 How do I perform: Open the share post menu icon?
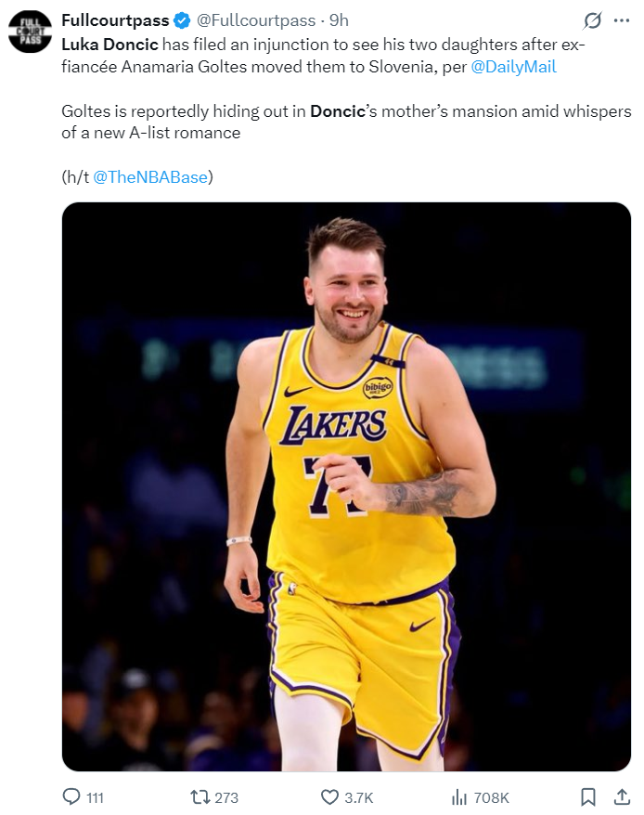click(622, 797)
